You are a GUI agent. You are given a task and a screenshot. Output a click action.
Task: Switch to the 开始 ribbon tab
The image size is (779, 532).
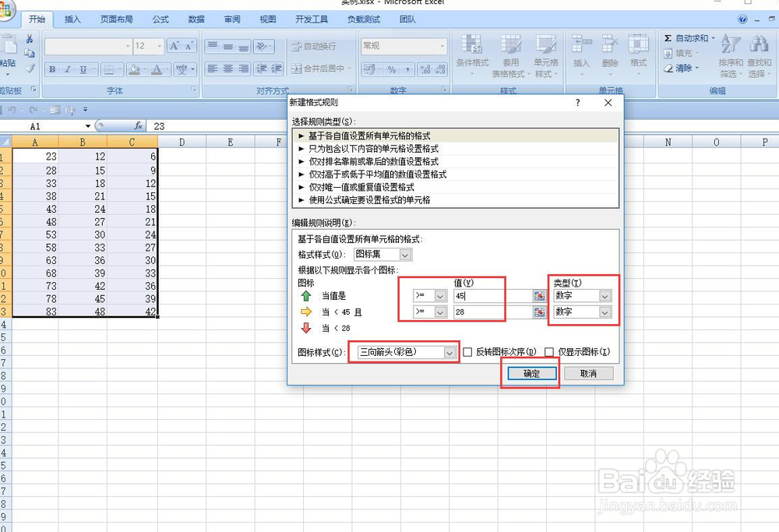[x=37, y=19]
